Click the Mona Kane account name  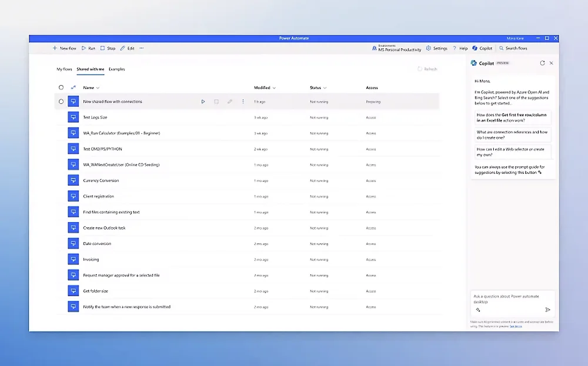515,38
